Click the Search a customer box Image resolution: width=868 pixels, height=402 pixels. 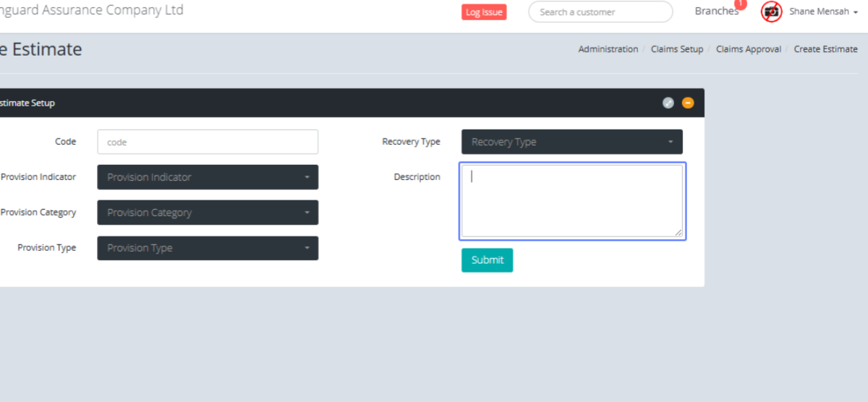(x=600, y=12)
